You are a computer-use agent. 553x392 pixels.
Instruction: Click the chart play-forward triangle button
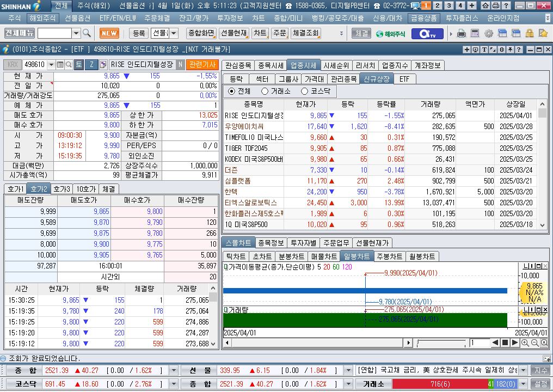tap(514, 342)
